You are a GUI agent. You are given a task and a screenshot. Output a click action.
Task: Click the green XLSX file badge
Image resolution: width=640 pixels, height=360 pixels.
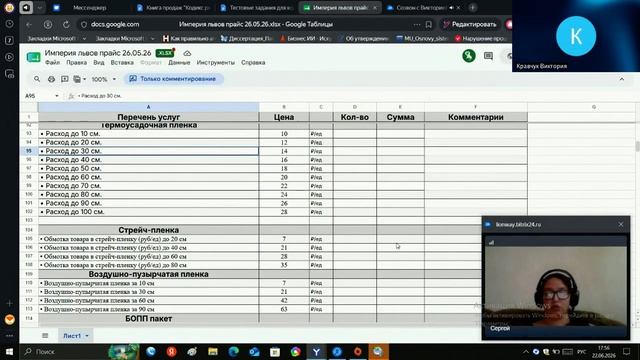(x=164, y=53)
